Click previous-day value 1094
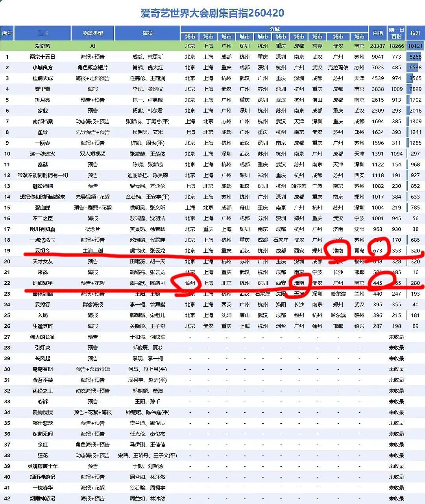The height and width of the screenshot is (504, 425). click(x=397, y=154)
